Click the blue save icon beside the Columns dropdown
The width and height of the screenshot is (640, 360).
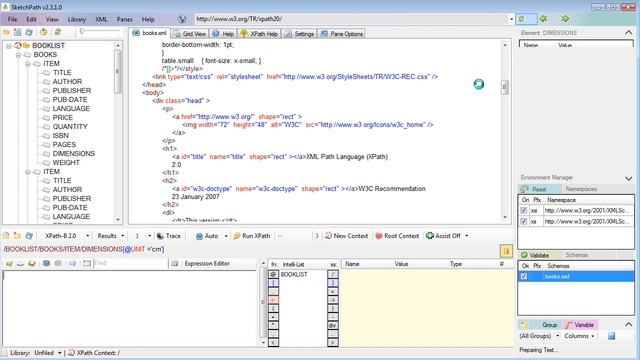click(611, 336)
